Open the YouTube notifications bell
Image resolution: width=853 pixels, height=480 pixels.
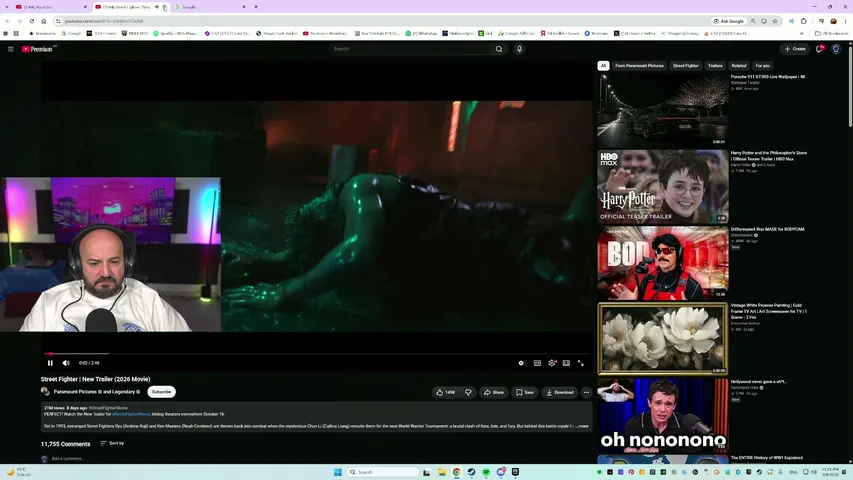[x=819, y=49]
